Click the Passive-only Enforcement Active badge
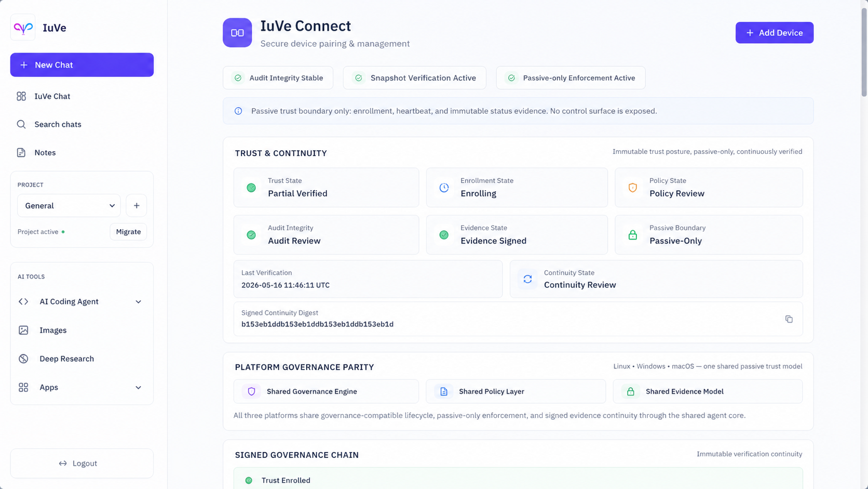This screenshot has height=489, width=868. pos(571,78)
